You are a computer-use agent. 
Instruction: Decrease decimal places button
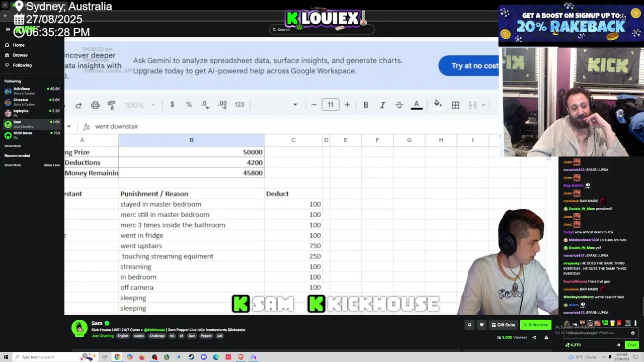[x=205, y=105]
